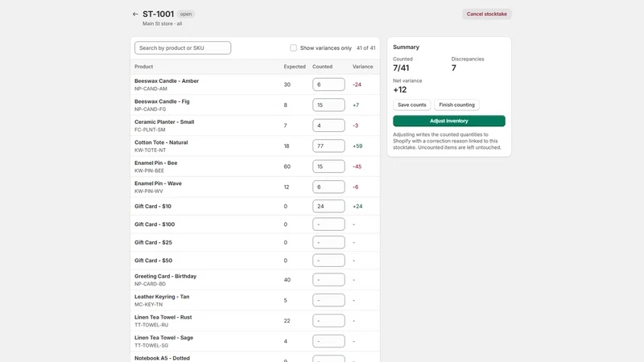Enable the Show variances only checkbox
This screenshot has height=362, width=644.
293,47
